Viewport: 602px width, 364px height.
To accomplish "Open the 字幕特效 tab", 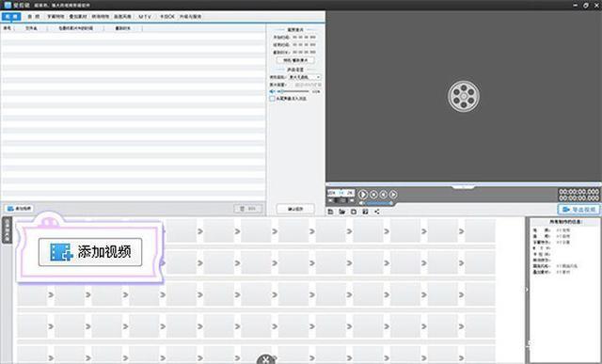I will pos(55,17).
